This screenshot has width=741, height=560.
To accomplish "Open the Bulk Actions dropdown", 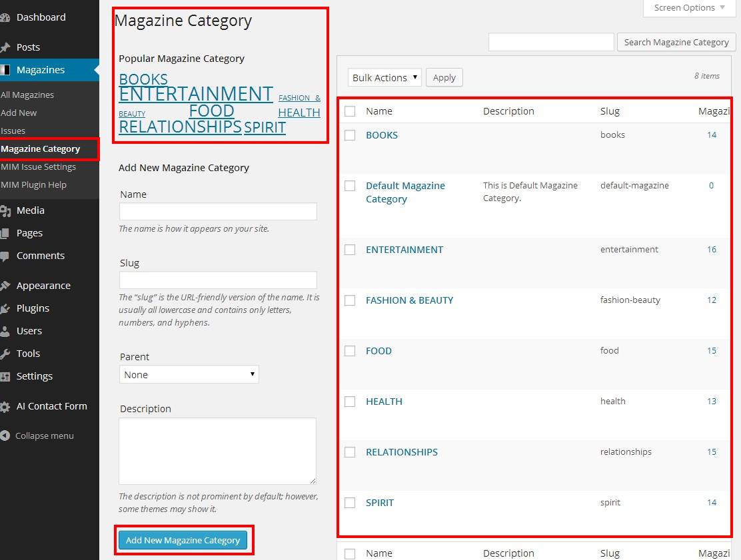I will 384,77.
